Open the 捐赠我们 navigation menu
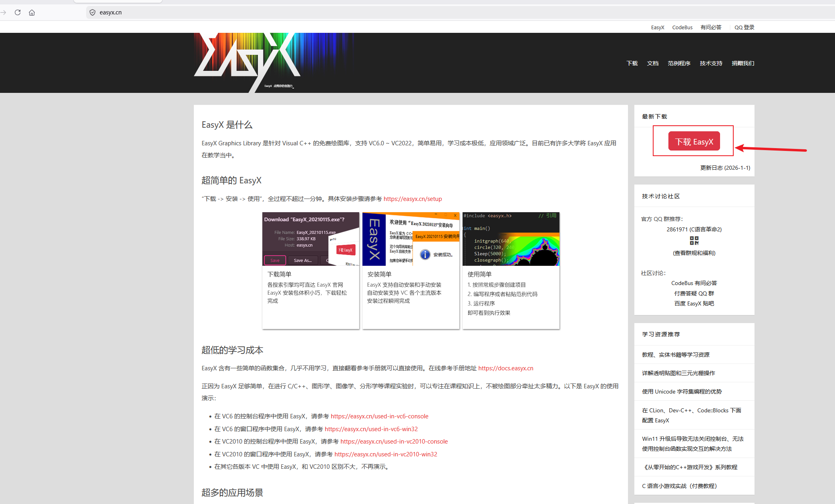The image size is (835, 504). coord(743,63)
